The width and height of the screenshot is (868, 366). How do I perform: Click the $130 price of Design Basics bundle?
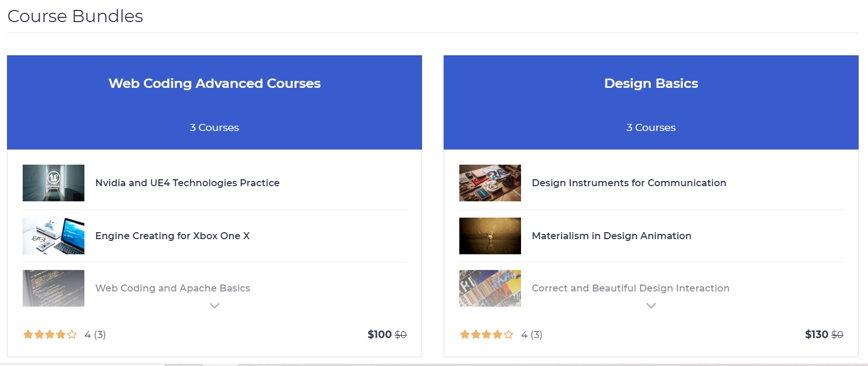[x=816, y=335]
